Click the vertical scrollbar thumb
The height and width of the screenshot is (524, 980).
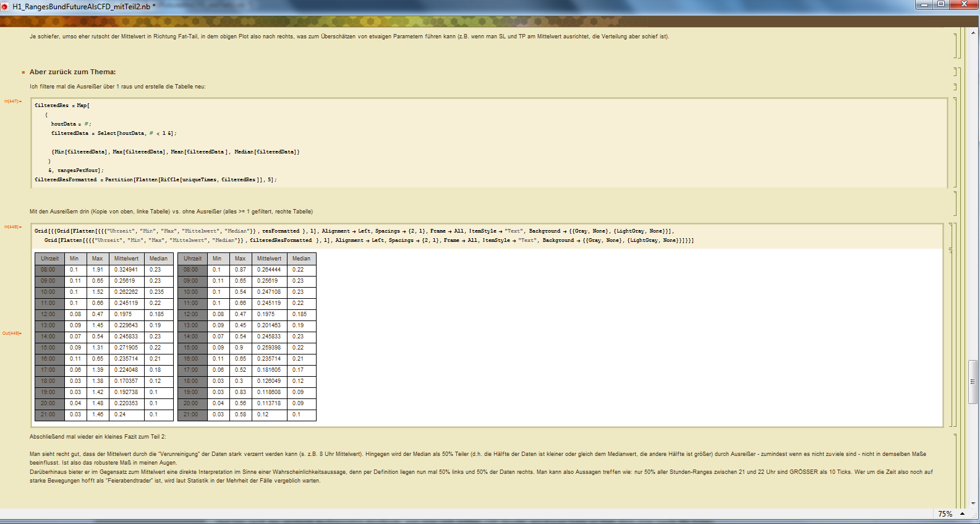coord(973,382)
